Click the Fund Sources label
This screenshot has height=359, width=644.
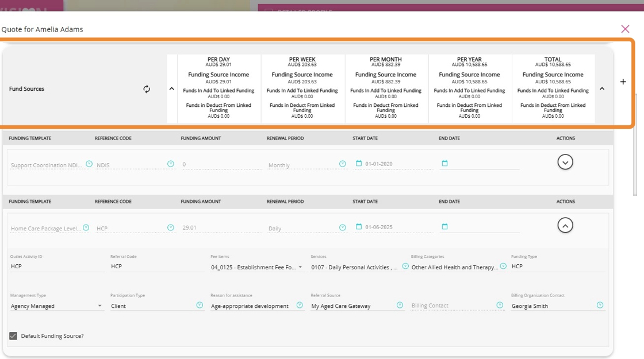pyautogui.click(x=26, y=89)
